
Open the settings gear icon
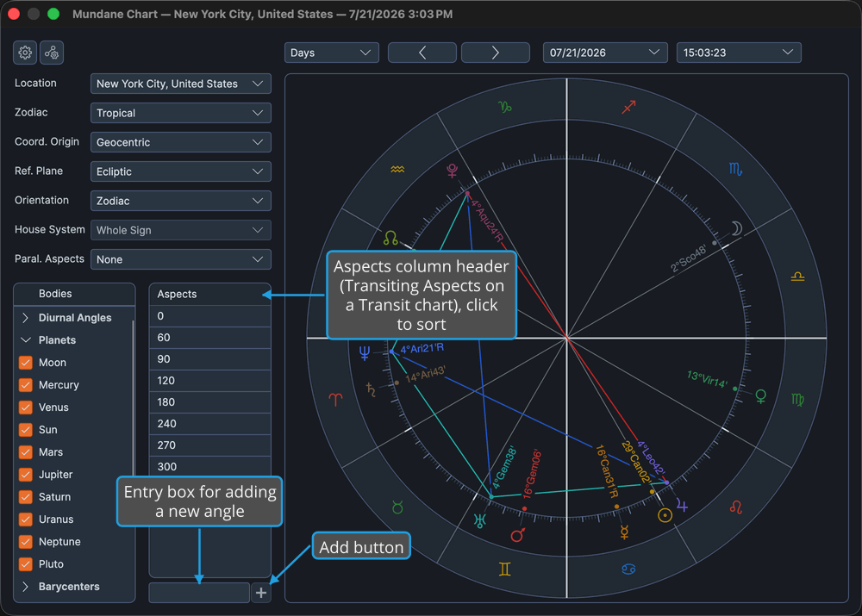(25, 53)
